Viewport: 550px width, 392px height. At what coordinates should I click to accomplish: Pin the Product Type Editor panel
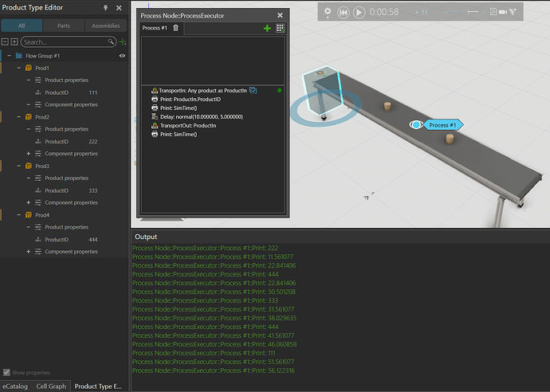105,8
